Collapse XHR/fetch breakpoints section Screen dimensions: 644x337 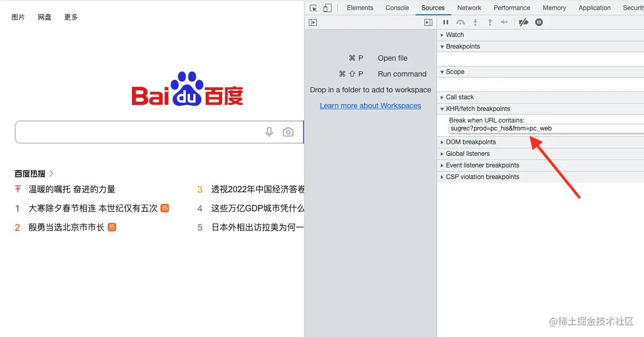tap(541, 109)
